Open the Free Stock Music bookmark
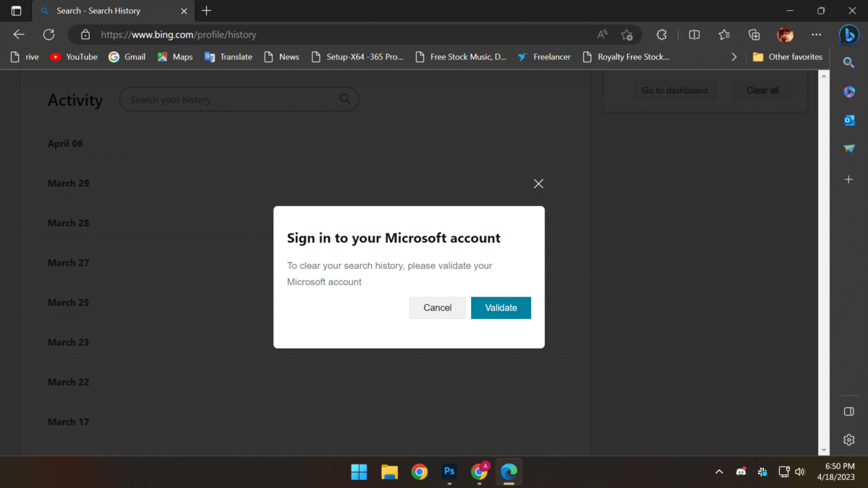 coord(461,56)
